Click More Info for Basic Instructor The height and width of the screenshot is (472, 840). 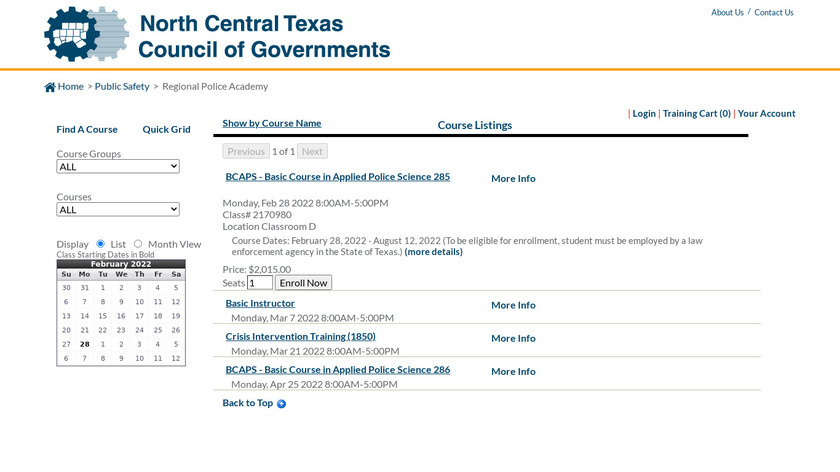(x=513, y=305)
